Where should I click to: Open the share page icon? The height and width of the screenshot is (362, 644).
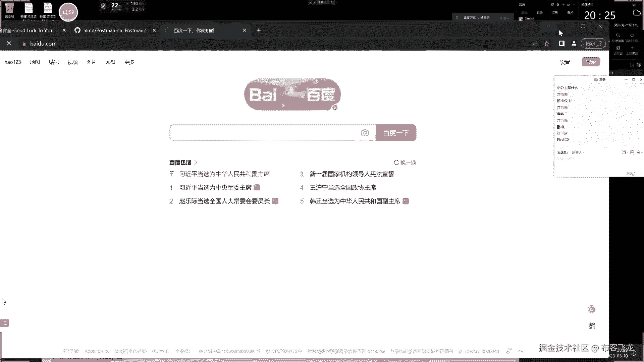tap(535, 44)
